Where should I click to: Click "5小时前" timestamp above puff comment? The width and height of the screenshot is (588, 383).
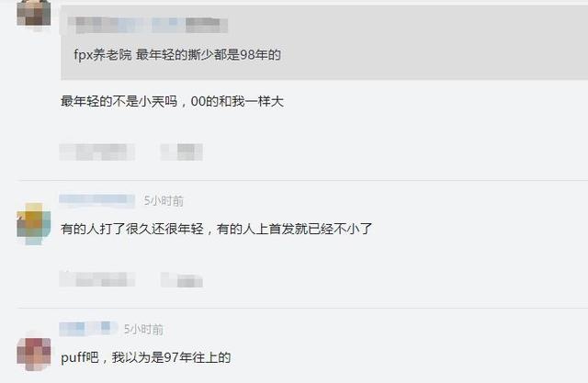(143, 330)
